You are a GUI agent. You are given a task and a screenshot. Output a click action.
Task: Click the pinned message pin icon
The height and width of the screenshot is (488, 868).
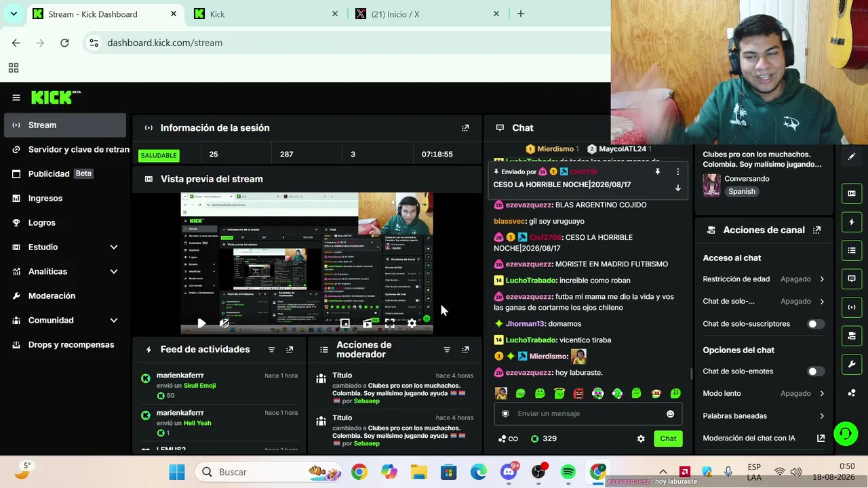(x=657, y=172)
